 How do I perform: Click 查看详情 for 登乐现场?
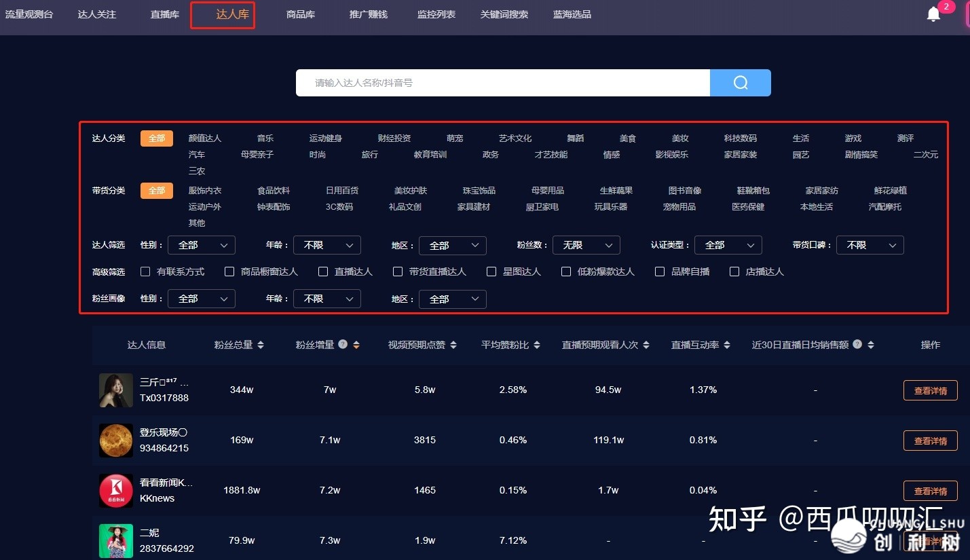[x=930, y=441]
